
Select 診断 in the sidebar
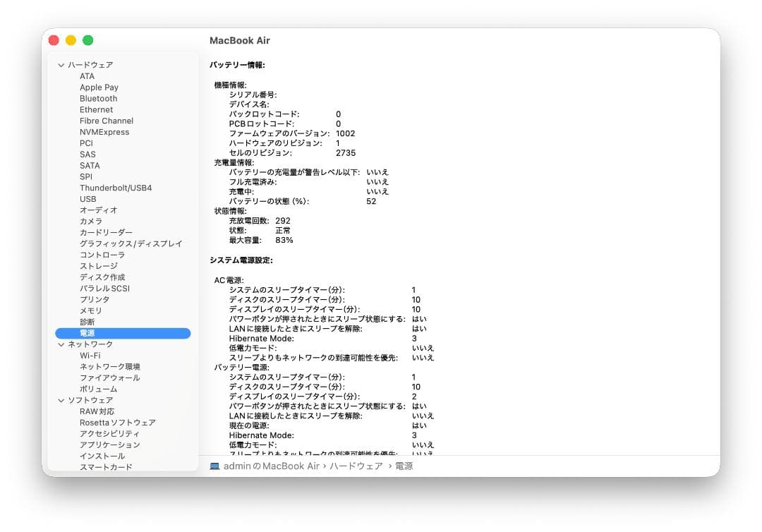coord(87,322)
